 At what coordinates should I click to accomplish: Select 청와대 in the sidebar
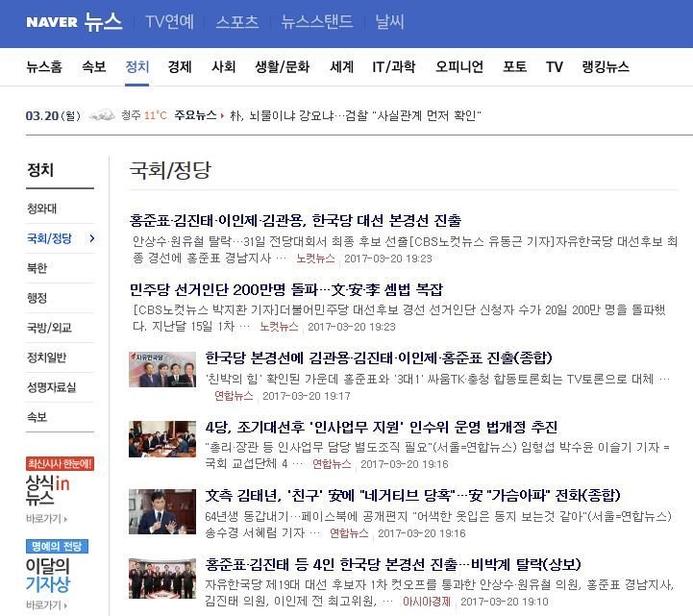tap(42, 209)
